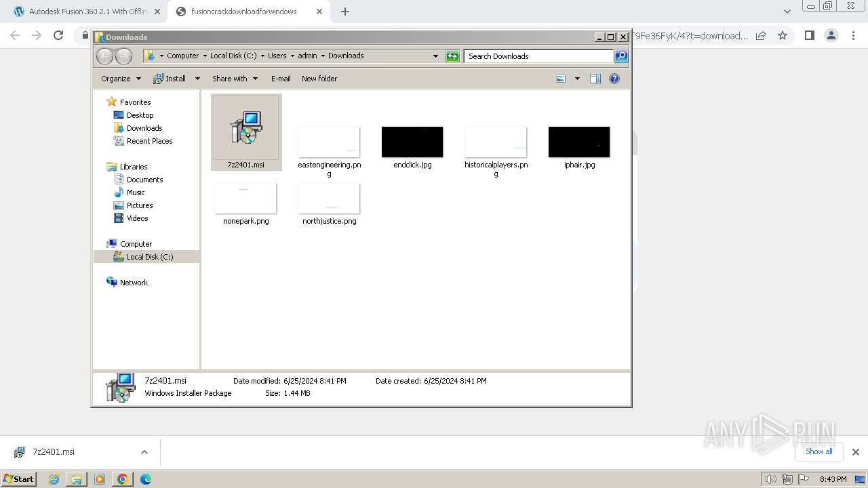Click the Install toolbar button
868x488 pixels.
pyautogui.click(x=170, y=79)
